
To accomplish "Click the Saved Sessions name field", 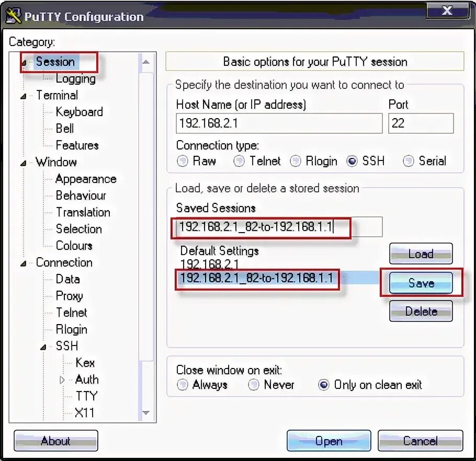I will coord(279,227).
